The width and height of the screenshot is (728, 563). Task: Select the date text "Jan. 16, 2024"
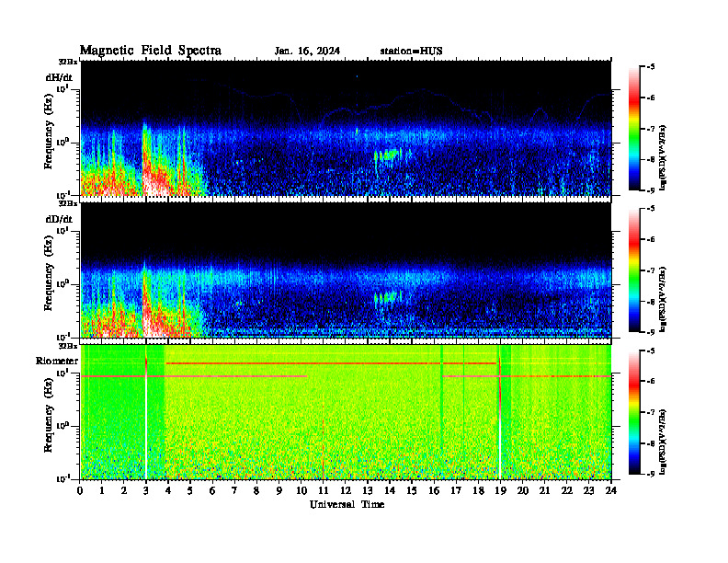click(x=307, y=51)
